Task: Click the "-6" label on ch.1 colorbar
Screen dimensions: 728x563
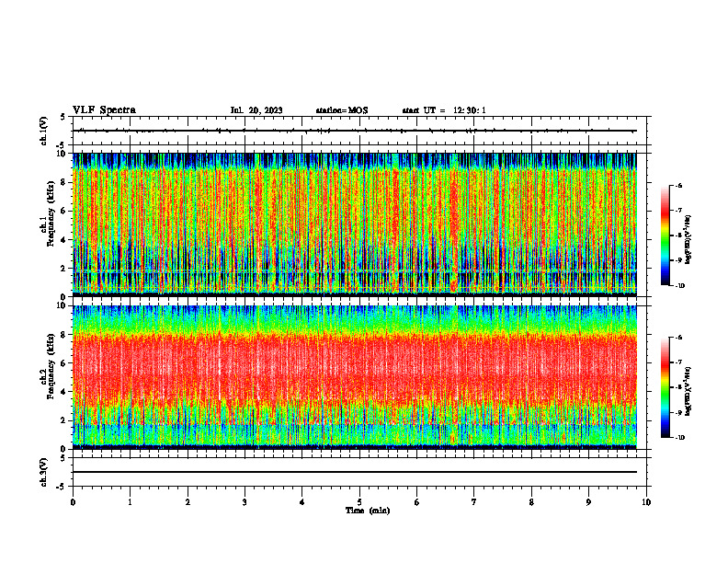Action: [x=678, y=186]
